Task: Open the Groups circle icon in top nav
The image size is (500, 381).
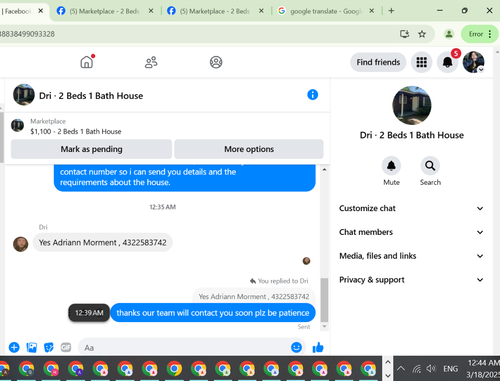Action: pos(216,62)
